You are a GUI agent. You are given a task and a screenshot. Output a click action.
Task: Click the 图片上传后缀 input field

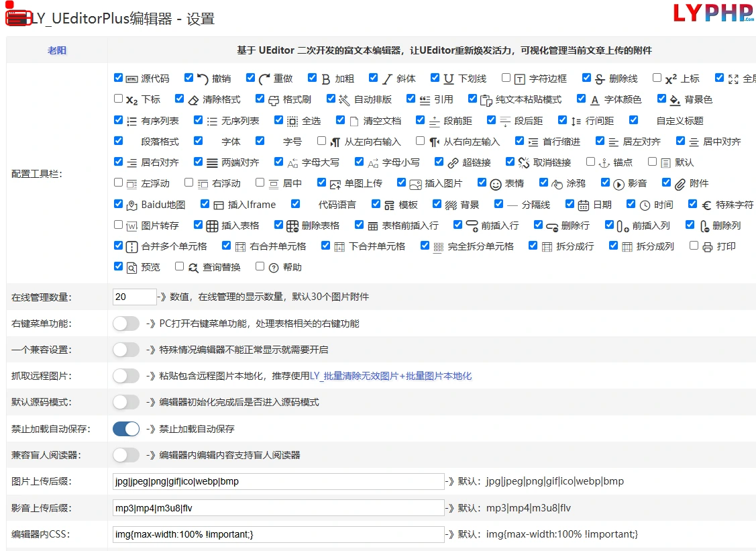pyautogui.click(x=278, y=481)
